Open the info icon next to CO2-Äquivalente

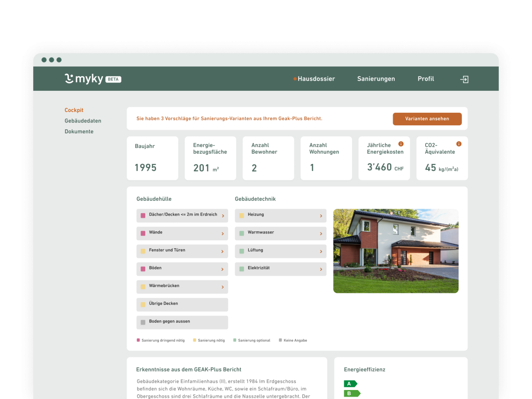459,143
